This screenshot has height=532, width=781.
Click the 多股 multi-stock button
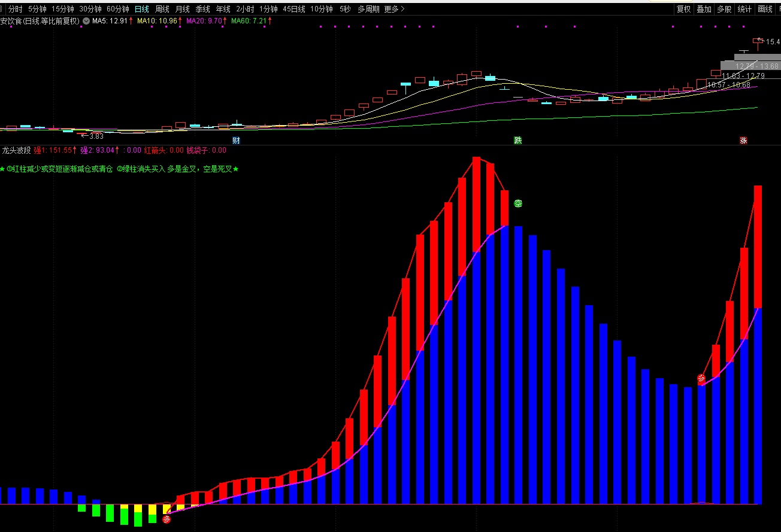pos(724,9)
